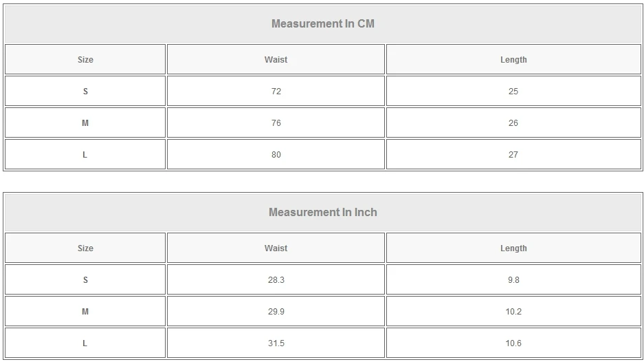644x362 pixels.
Task: Click the waist value 72 cell
Action: (x=276, y=92)
